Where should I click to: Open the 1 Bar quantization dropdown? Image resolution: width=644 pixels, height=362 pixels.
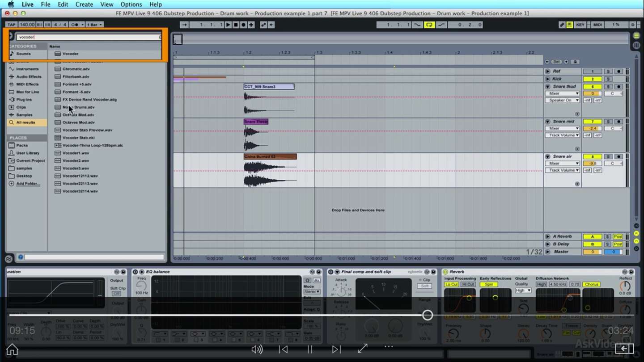coord(94,25)
